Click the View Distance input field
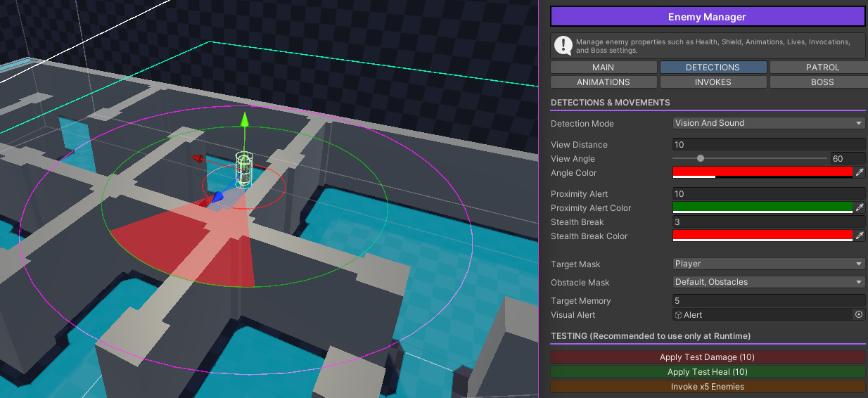The image size is (868, 398). (768, 145)
